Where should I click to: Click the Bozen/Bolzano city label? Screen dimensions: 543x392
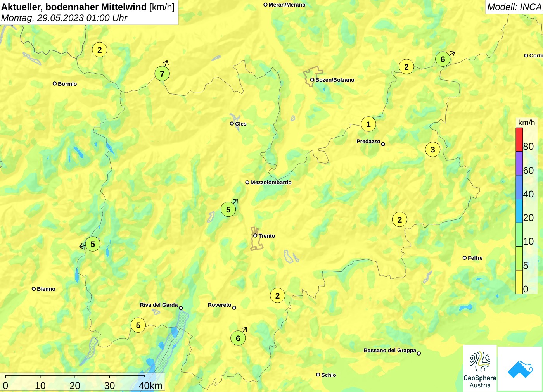click(335, 80)
